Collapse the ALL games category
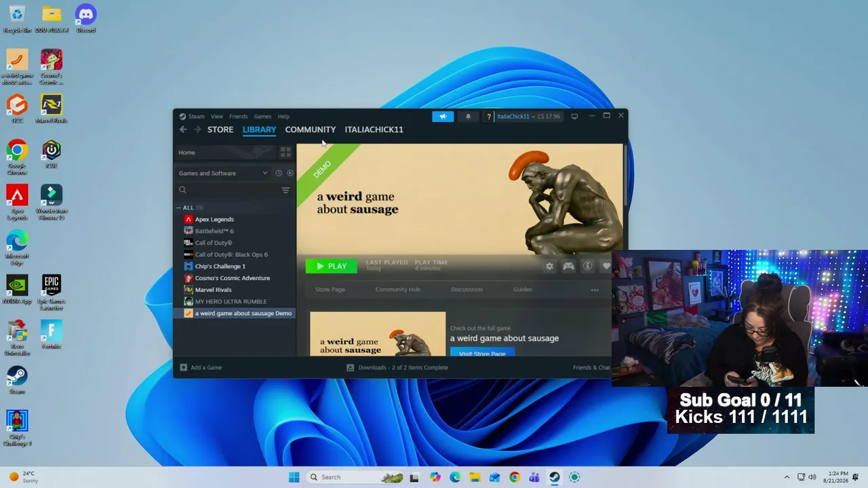868x488 pixels. click(178, 207)
